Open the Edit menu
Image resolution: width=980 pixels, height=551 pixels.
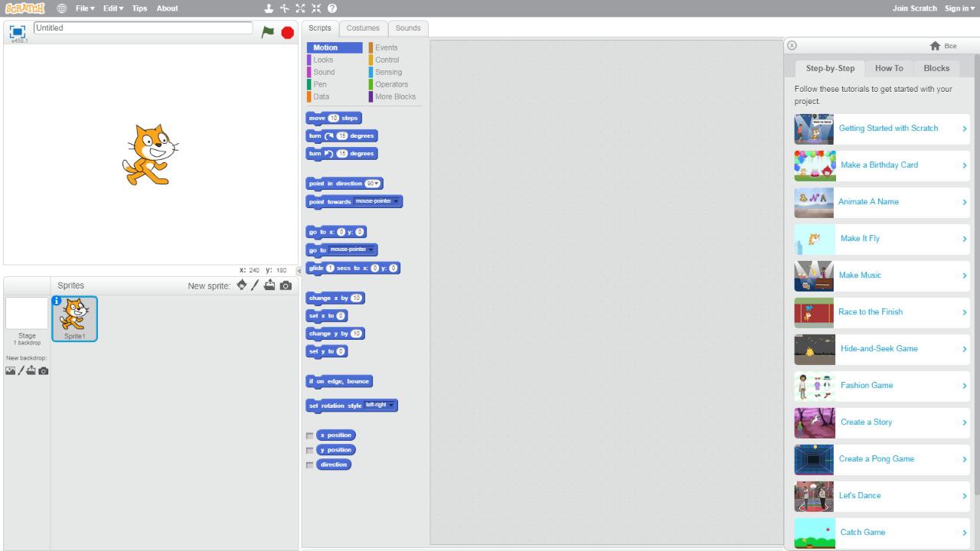tap(113, 8)
